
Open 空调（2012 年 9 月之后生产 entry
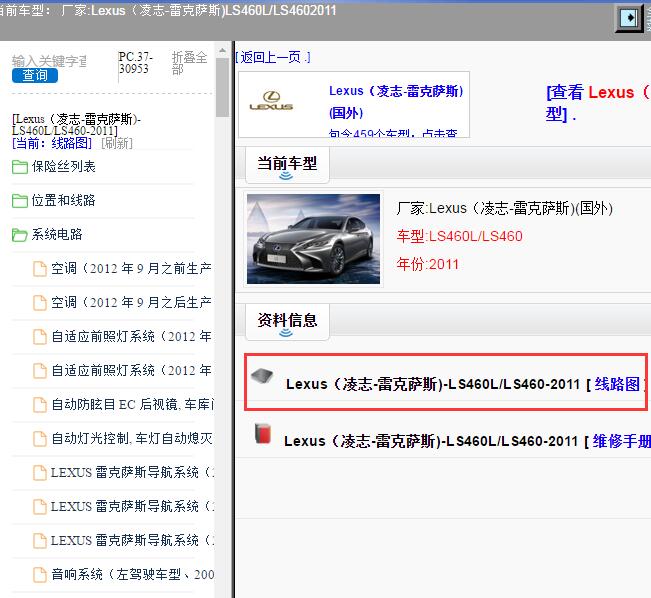(131, 303)
